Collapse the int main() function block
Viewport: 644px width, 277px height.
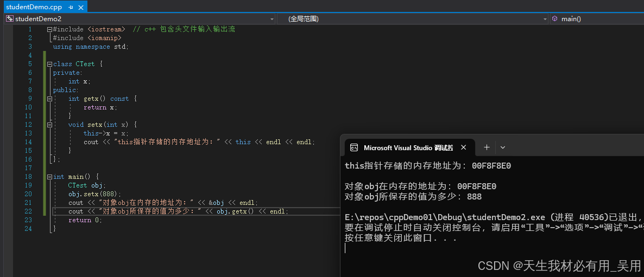(x=50, y=177)
